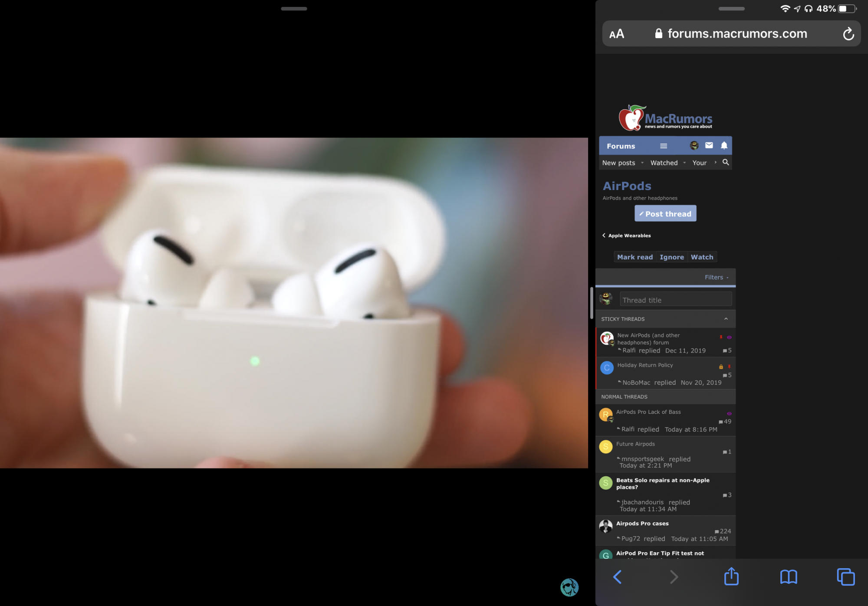Open the forum inbox envelope icon

click(709, 146)
